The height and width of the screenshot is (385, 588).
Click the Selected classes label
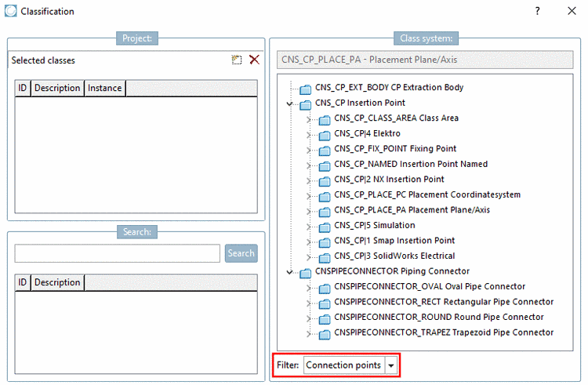pyautogui.click(x=43, y=60)
